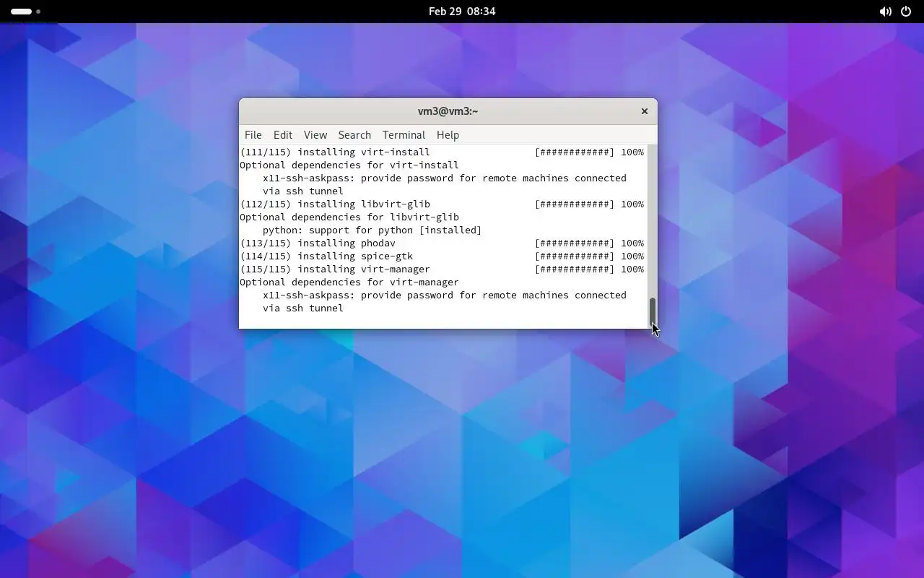Open the Terminal menu
This screenshot has width=924, height=578.
pos(404,135)
